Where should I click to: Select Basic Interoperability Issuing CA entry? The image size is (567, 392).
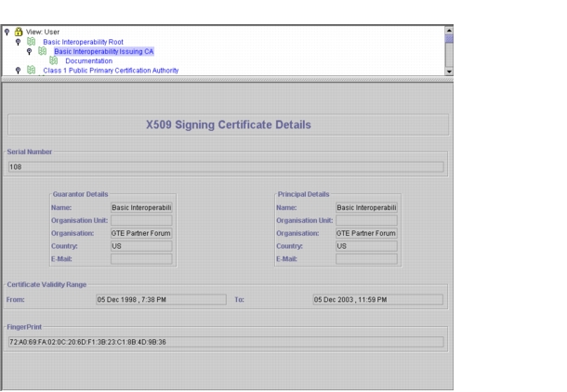(104, 51)
